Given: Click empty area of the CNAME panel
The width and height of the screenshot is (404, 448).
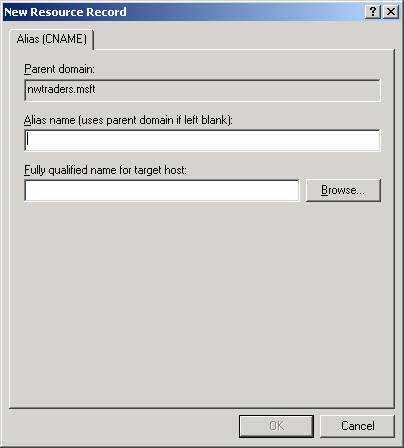Looking at the screenshot, I should [x=202, y=300].
